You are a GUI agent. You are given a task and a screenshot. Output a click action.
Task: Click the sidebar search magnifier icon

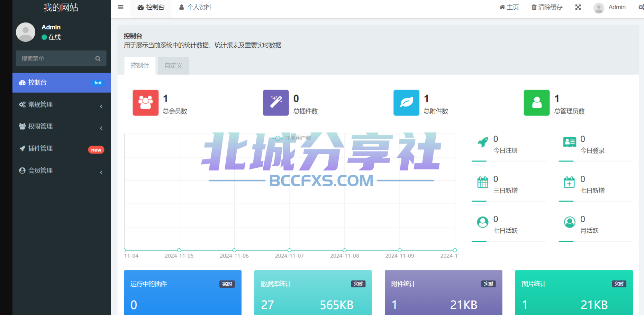[98, 58]
